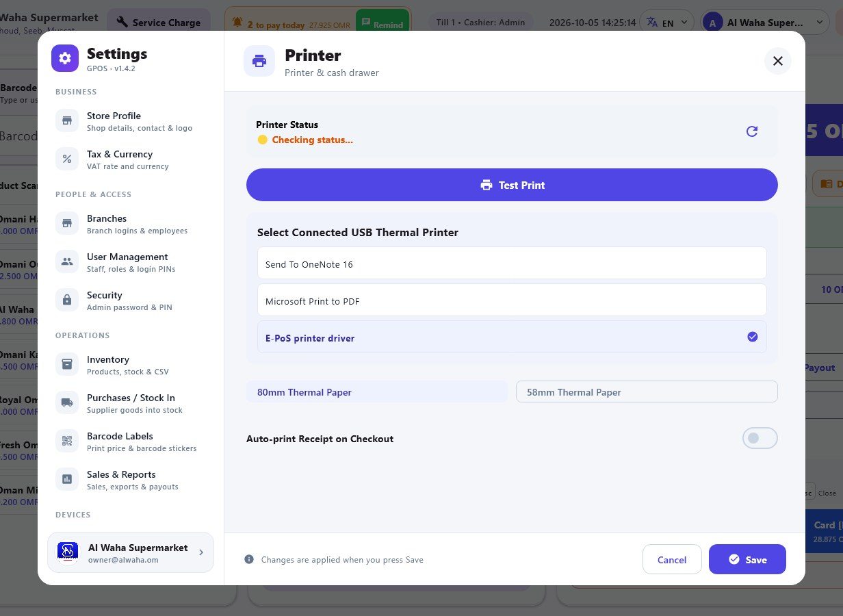Screen dimensions: 843x616
Task: Cancel the settings changes
Action: [672, 559]
